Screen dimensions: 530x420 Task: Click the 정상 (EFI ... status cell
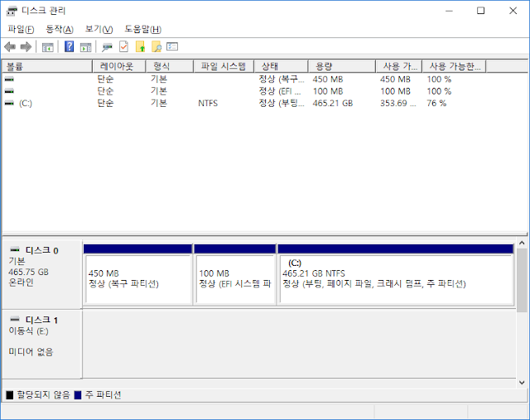[x=280, y=91]
